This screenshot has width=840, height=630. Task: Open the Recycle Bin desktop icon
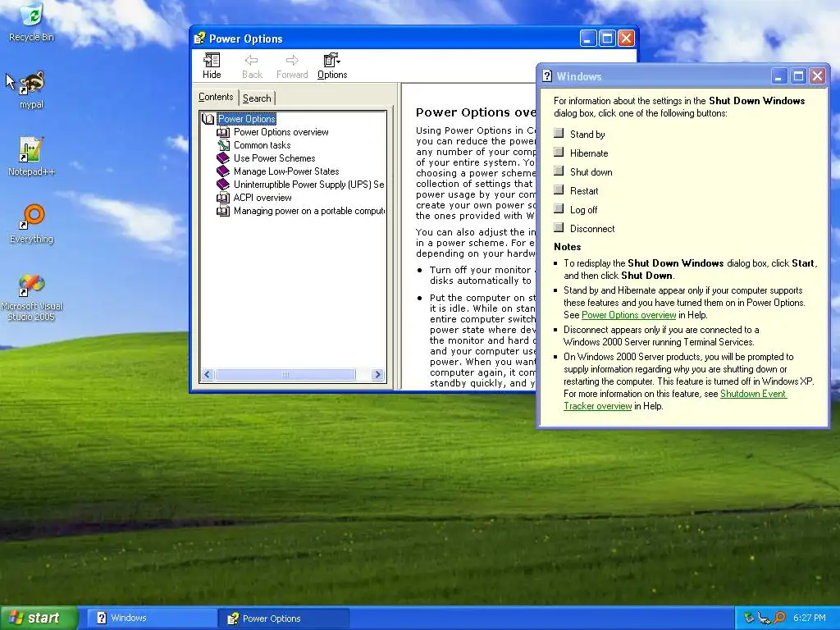pyautogui.click(x=31, y=22)
